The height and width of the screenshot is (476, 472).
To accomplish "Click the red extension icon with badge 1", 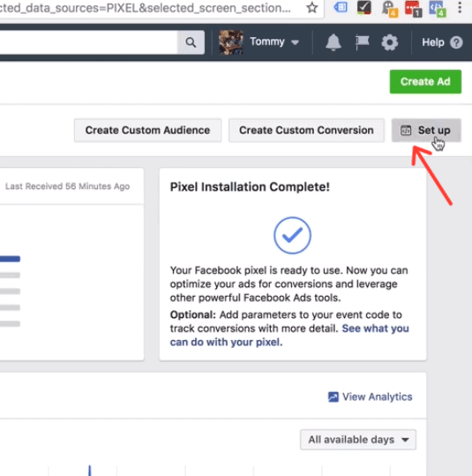I will point(413,8).
